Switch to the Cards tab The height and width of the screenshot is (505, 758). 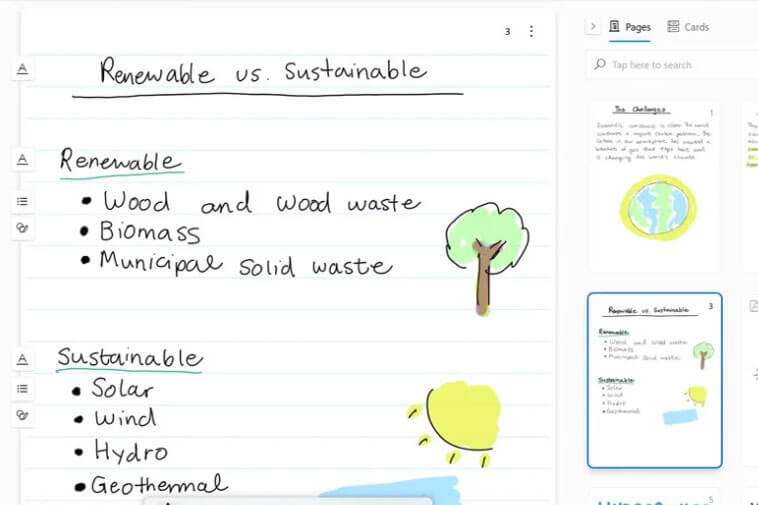[x=688, y=27]
